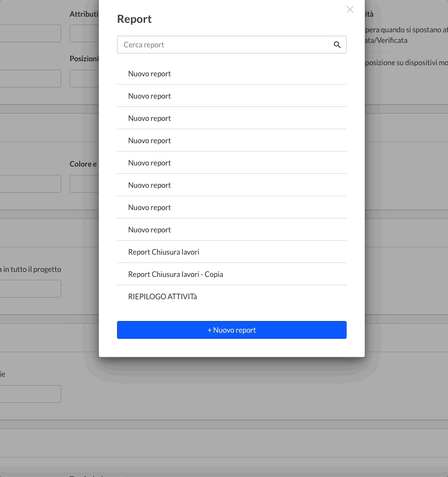Screen dimensions: 448x477
Task: Open the Report Chiusura lavori entry
Action: pos(231,252)
